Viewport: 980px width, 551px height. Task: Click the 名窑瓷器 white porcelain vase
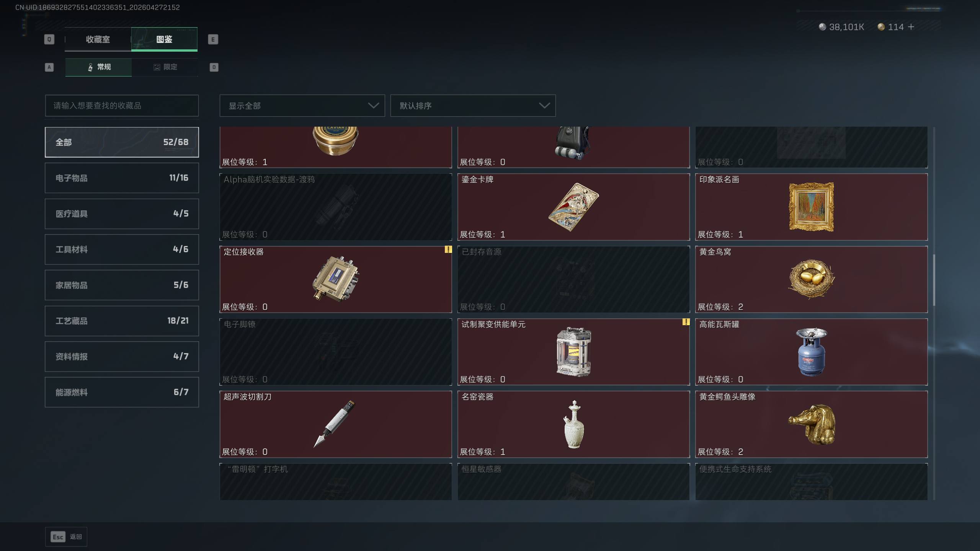click(x=573, y=424)
